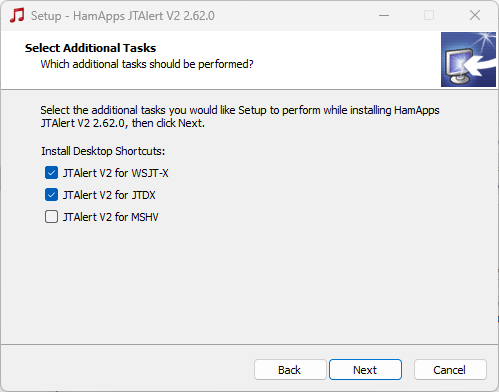Click the "Select Additional Tasks" heading

(90, 48)
